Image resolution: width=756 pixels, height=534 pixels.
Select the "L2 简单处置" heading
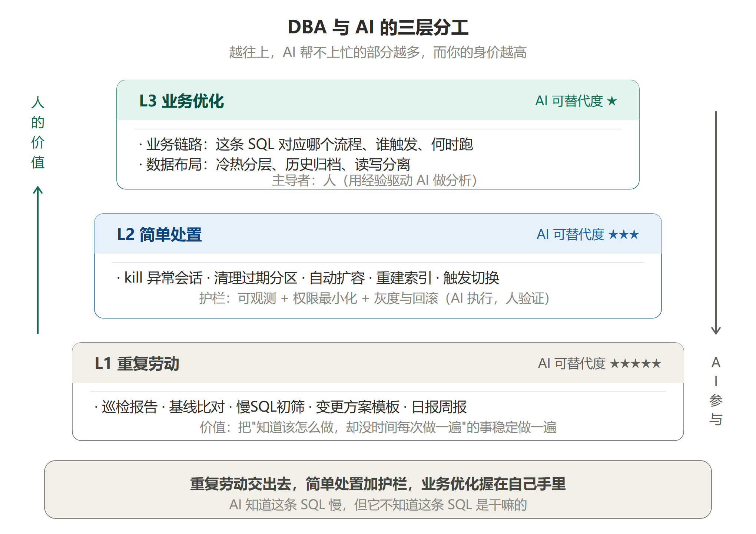(159, 235)
